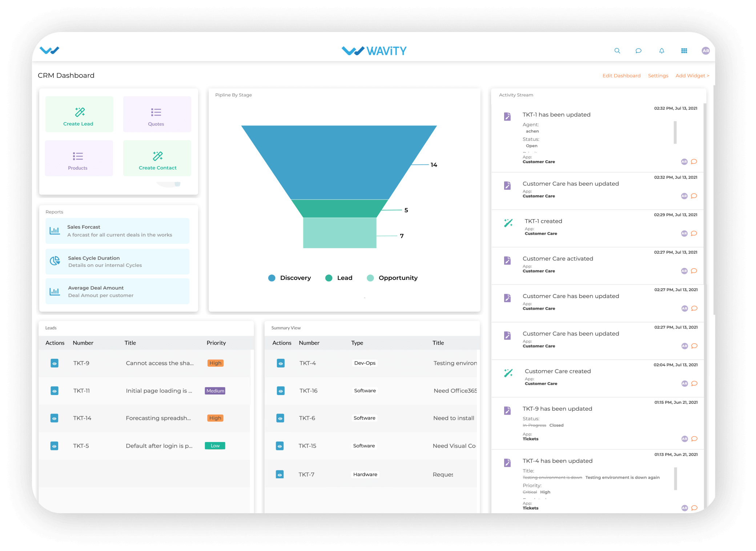Open Quotes via its list icon

(x=156, y=113)
